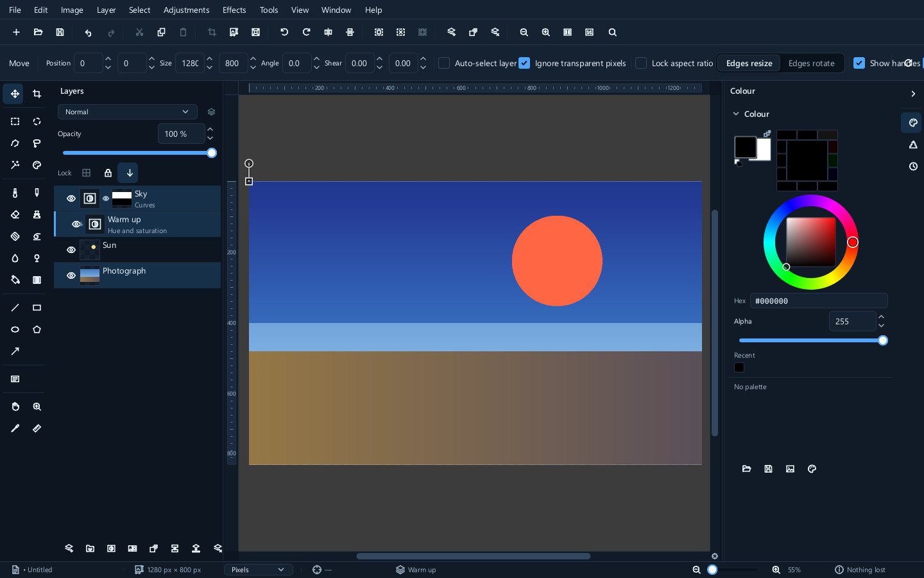The image size is (924, 578).
Task: Open the Pixels units dropdown
Action: [258, 570]
